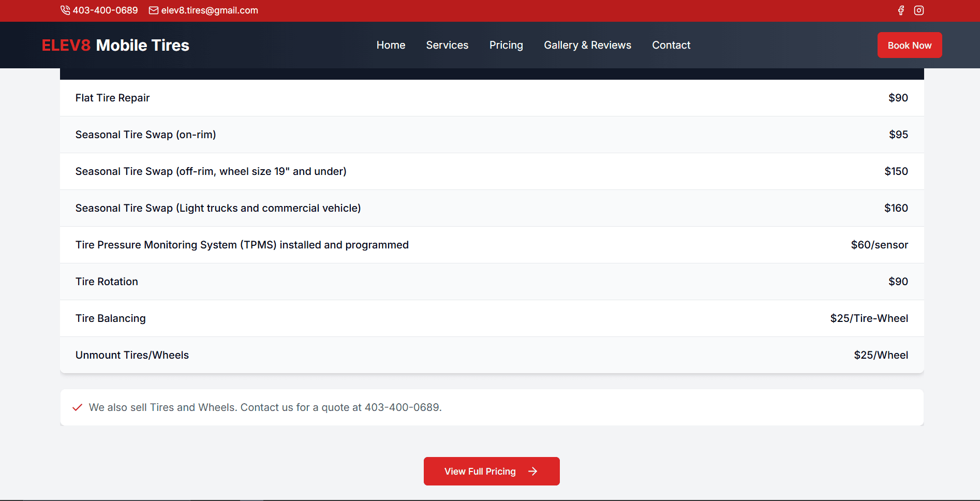Image resolution: width=980 pixels, height=501 pixels.
Task: Click the red checkmark beside tires note
Action: pyautogui.click(x=77, y=407)
